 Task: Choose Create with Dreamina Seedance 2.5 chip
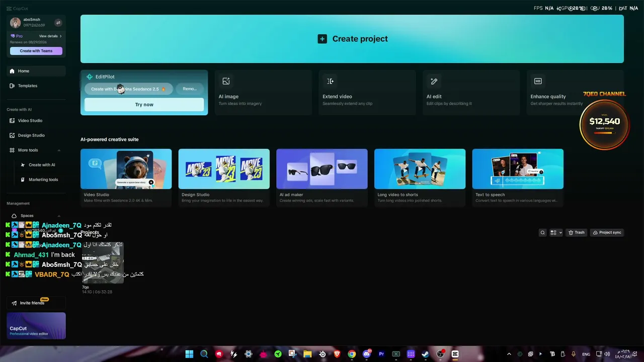pyautogui.click(x=128, y=89)
